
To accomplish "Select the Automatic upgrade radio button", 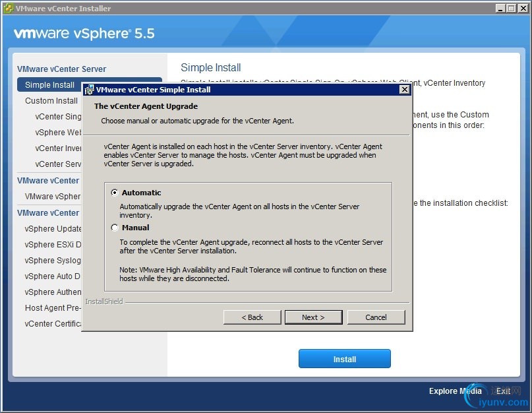I will (x=115, y=193).
